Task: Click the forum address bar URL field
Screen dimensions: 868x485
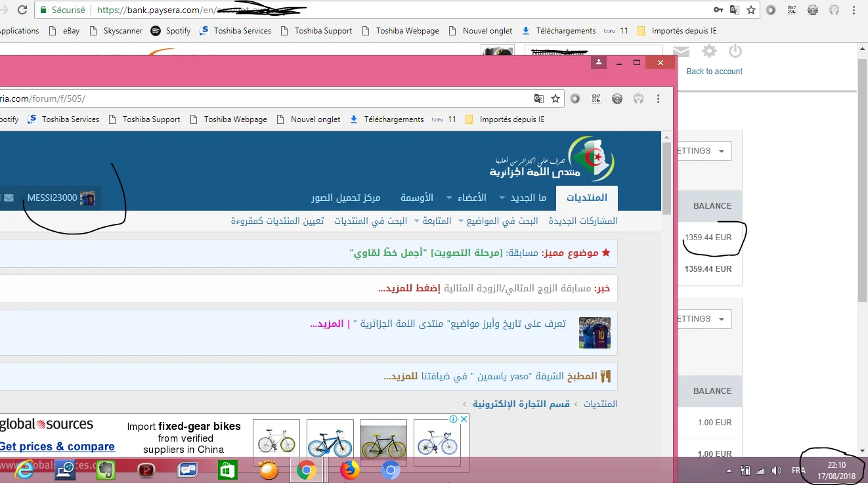Action: pyautogui.click(x=263, y=98)
